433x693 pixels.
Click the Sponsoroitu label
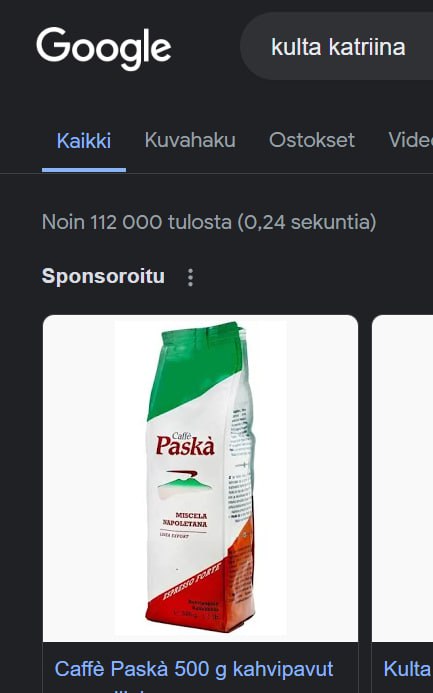[103, 276]
